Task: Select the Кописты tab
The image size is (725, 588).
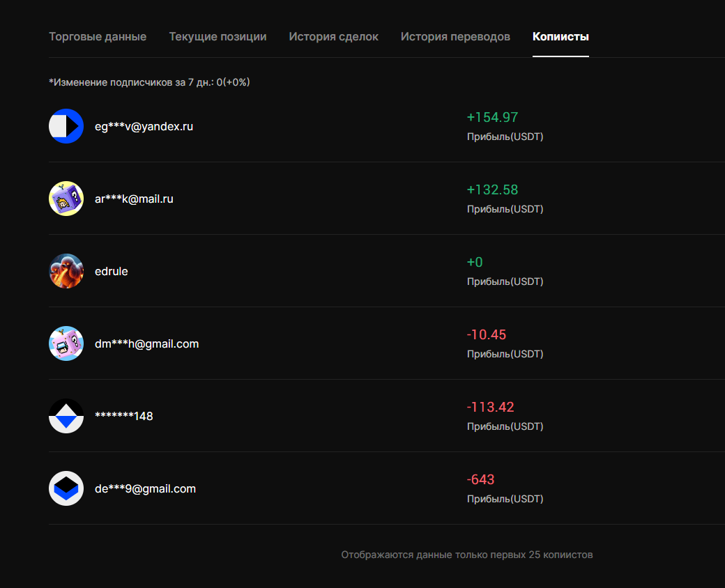Action: pyautogui.click(x=560, y=37)
